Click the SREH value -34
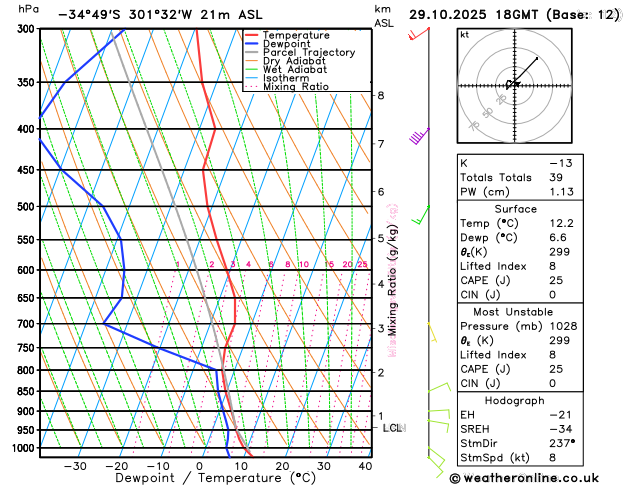Screen dimensions: 629x486 (560, 429)
